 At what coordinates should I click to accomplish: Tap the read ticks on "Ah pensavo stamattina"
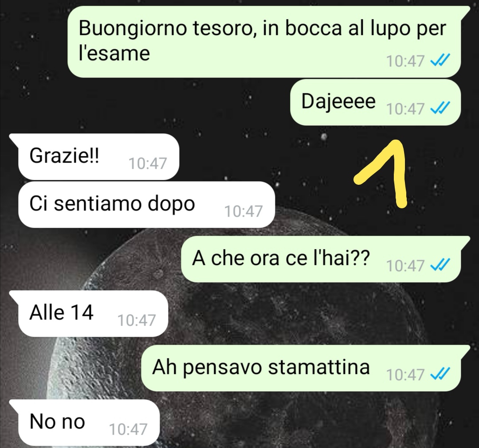440,374
